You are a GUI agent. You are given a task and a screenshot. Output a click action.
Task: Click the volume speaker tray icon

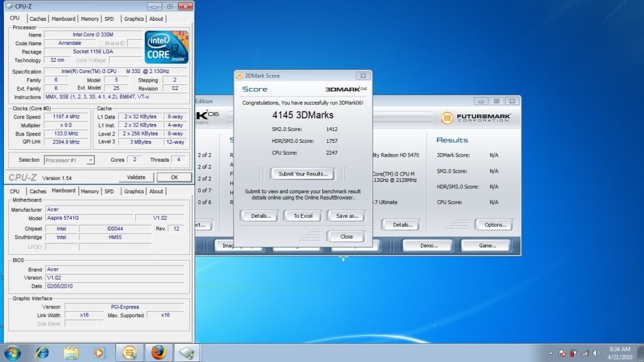(x=596, y=353)
